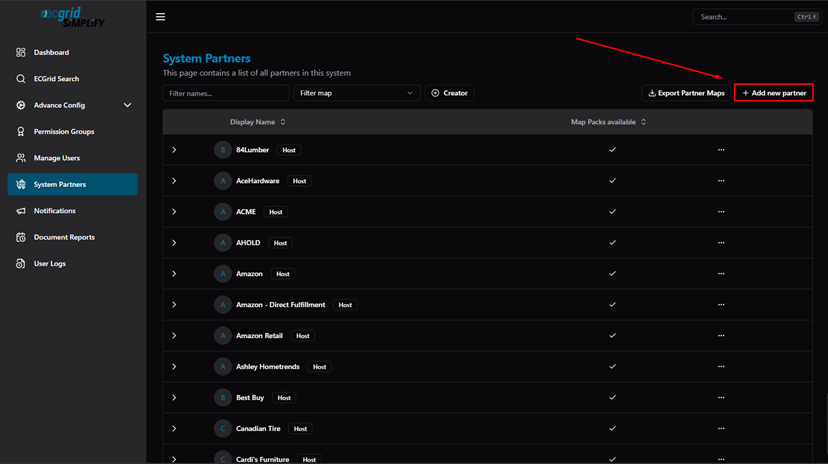
Task: Open three-dot menu for Best Buy
Action: [x=721, y=397]
